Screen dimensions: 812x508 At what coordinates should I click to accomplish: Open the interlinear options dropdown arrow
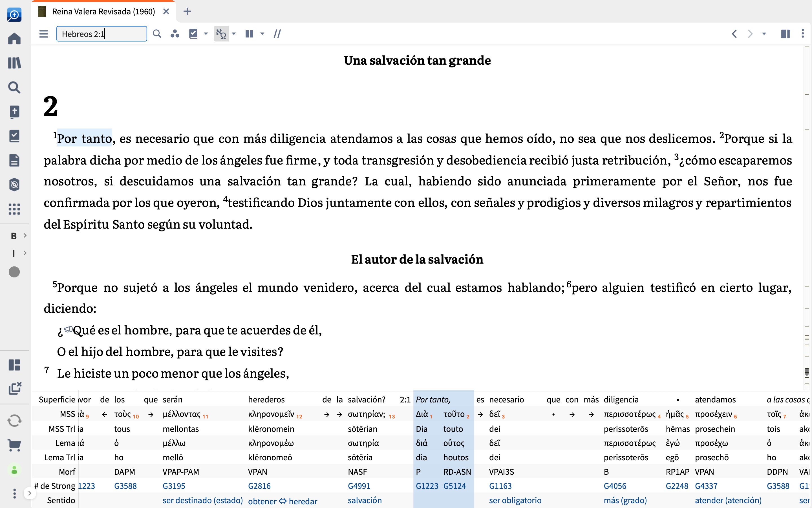(x=234, y=34)
